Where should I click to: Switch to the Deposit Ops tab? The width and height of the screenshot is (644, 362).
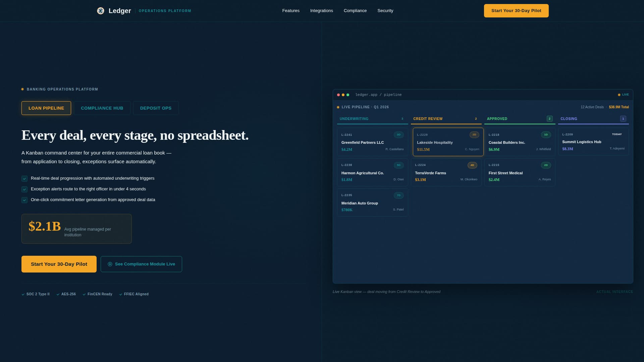pos(156,108)
